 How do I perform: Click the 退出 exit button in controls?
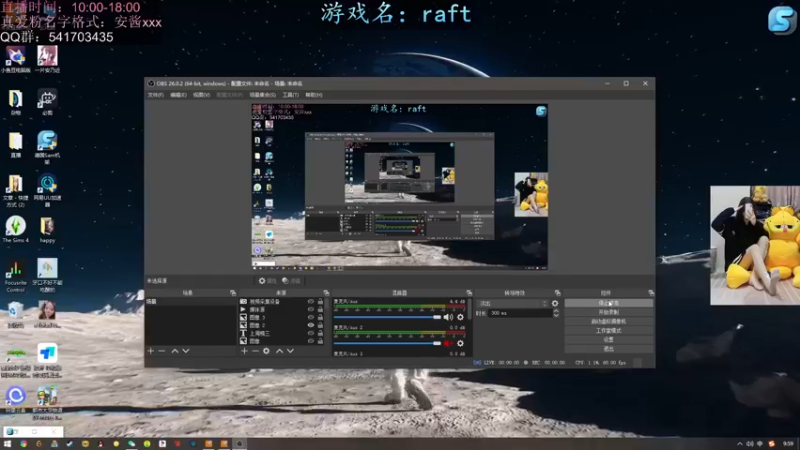[x=609, y=349]
